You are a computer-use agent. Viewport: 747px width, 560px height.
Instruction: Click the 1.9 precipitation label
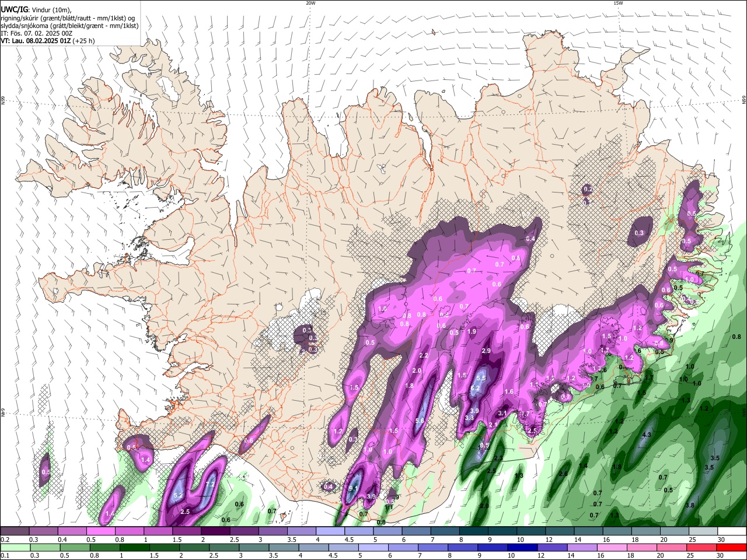[x=472, y=331]
